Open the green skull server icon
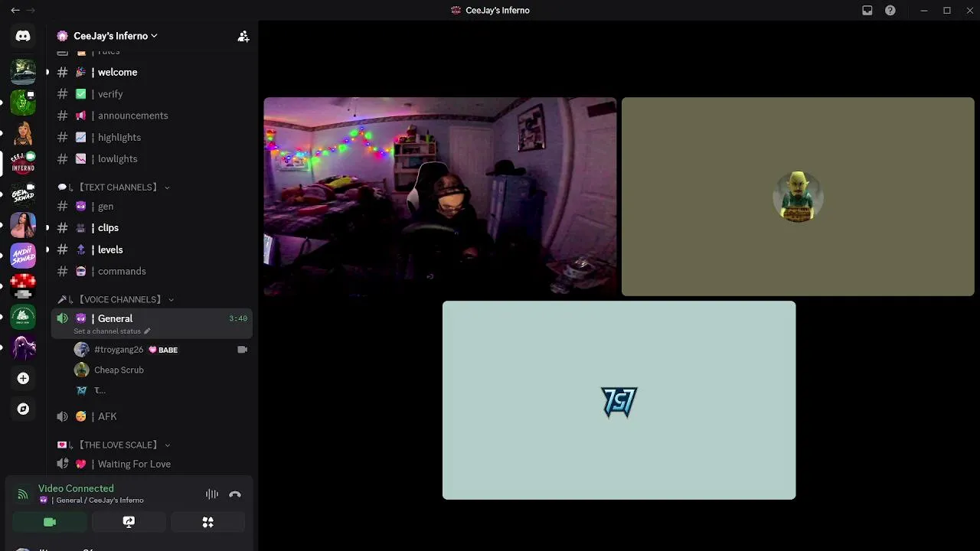The height and width of the screenshot is (551, 980). click(x=23, y=102)
